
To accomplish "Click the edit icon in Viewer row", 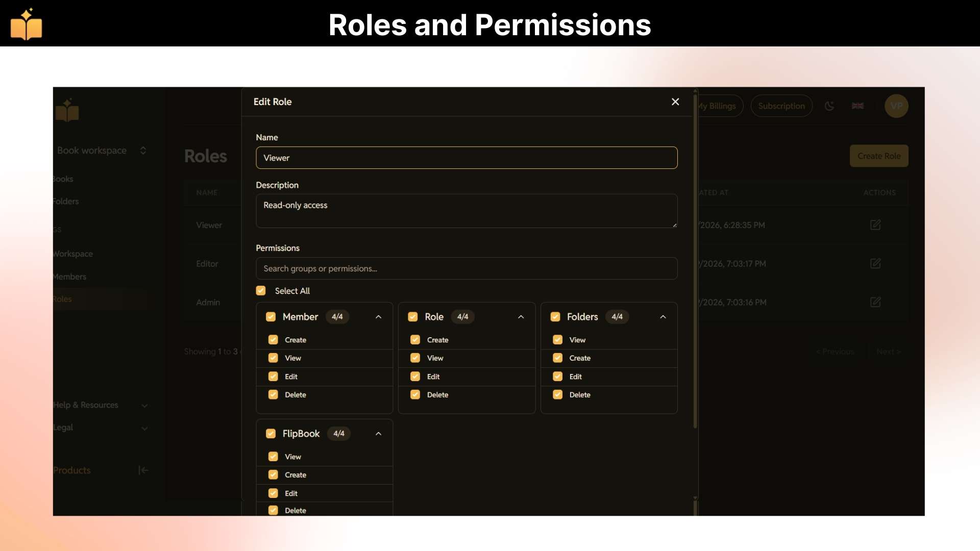I will 875,225.
